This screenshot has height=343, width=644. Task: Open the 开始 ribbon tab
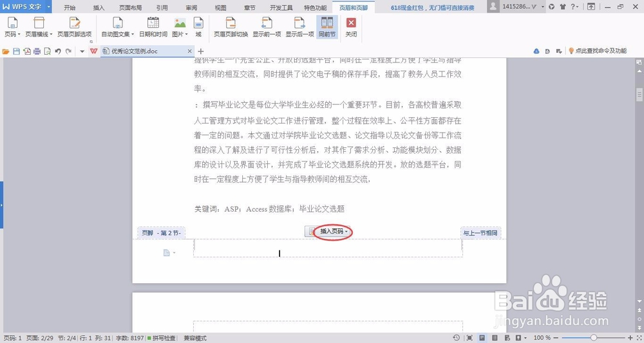tap(70, 7)
